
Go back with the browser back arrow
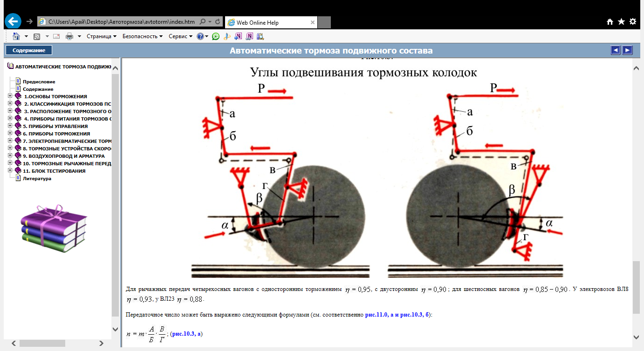pyautogui.click(x=14, y=21)
